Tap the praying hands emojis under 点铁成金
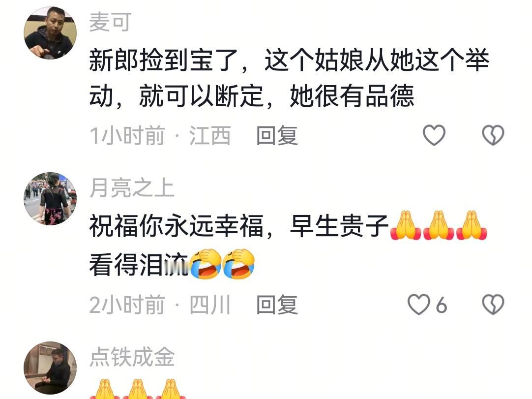 [x=138, y=389]
